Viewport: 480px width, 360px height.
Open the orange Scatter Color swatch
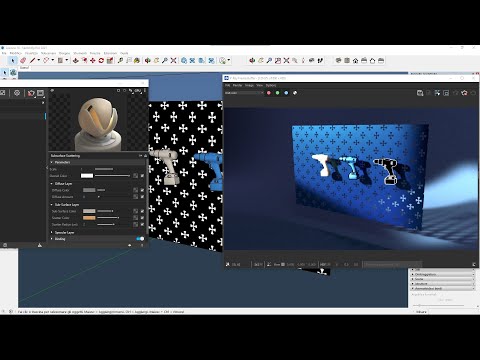[89, 218]
